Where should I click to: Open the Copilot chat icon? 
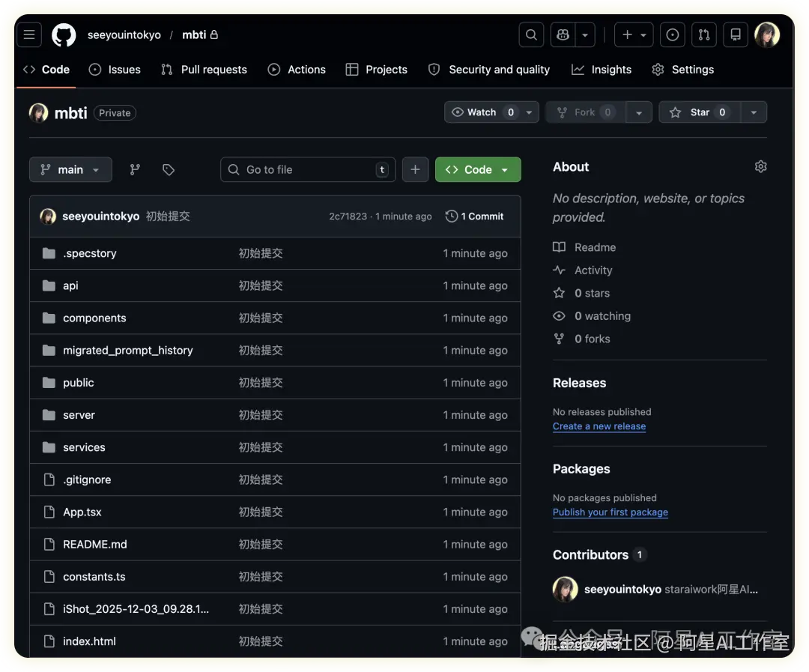[x=563, y=34]
